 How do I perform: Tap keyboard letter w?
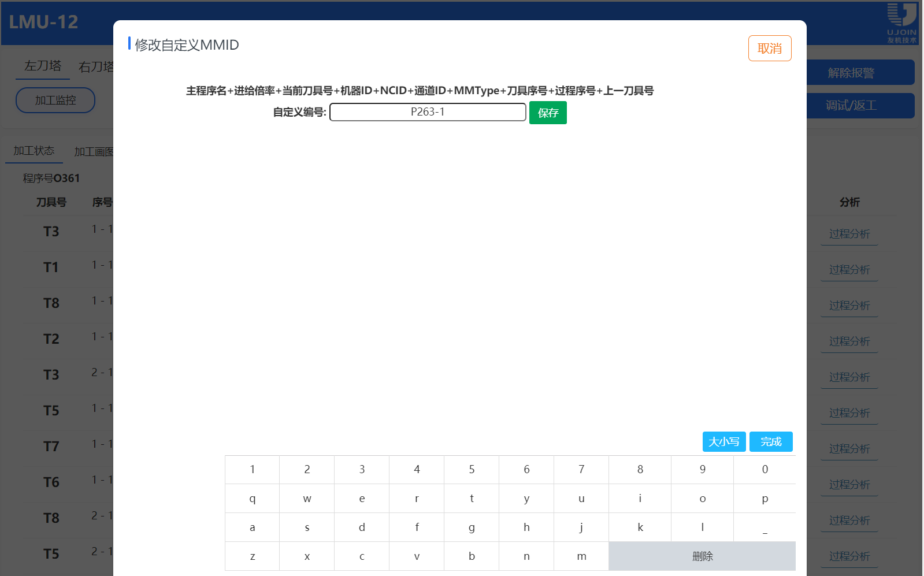[x=307, y=499]
